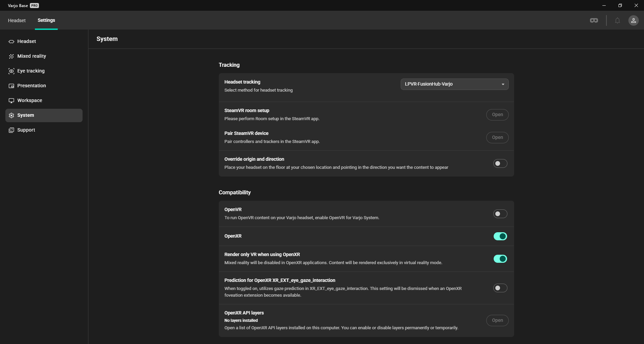Select the Settings top tab
This screenshot has height=344, width=644.
46,20
